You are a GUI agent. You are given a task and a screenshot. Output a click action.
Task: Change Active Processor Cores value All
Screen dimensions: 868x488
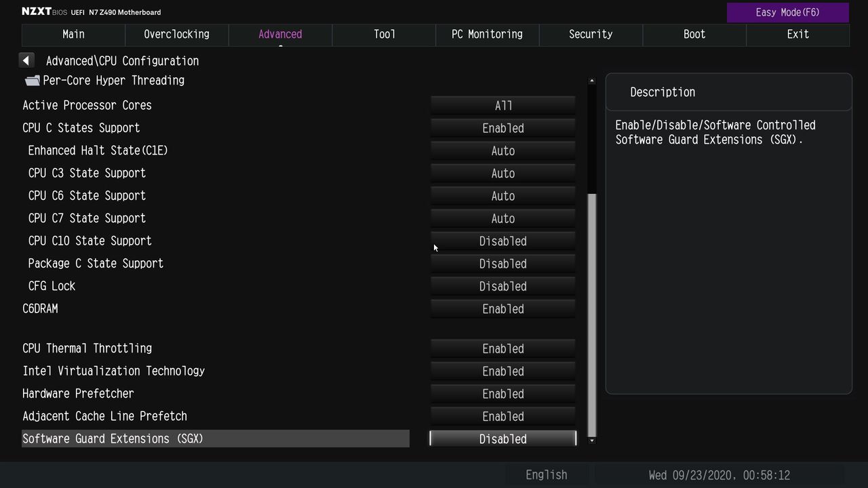click(503, 106)
